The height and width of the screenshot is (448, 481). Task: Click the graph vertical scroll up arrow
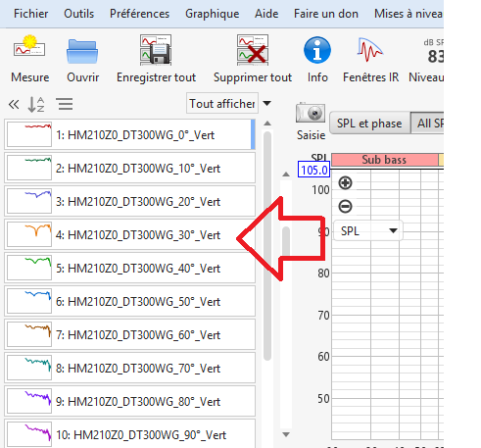(286, 174)
